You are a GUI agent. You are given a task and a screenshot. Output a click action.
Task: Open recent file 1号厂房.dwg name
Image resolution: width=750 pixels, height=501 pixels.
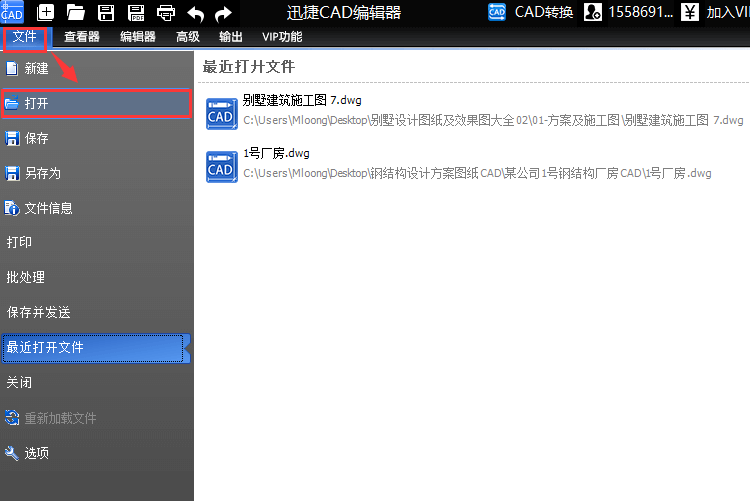tap(276, 153)
